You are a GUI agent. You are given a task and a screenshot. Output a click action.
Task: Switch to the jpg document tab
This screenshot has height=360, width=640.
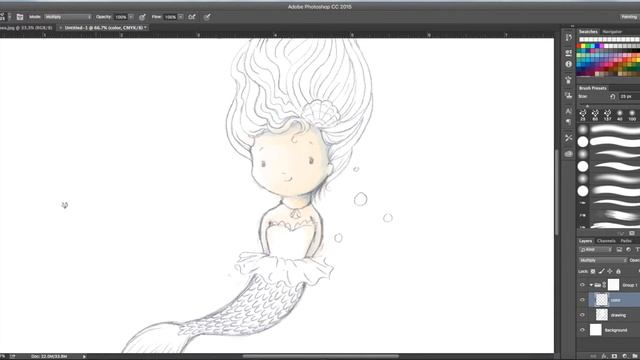pyautogui.click(x=26, y=28)
